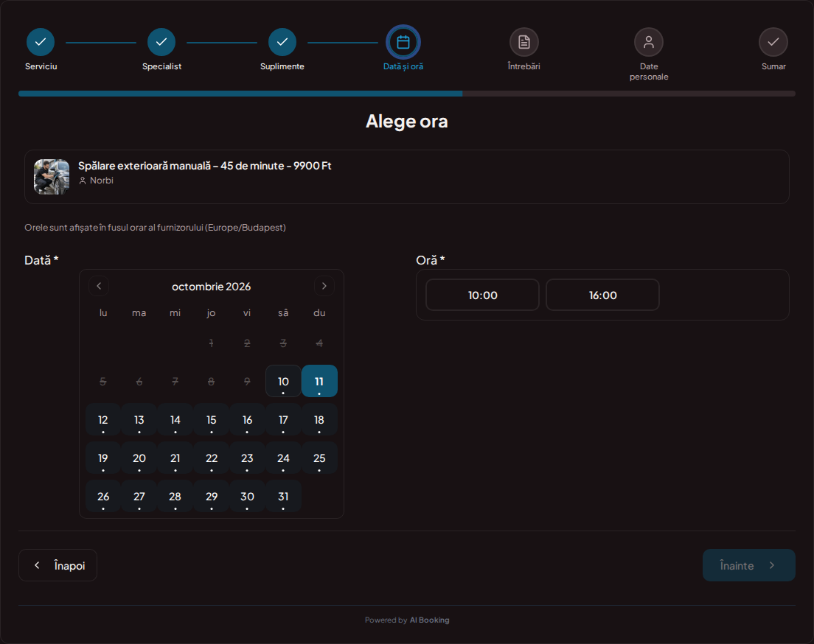Click the service thumbnail image
This screenshot has width=814, height=644.
(52, 177)
